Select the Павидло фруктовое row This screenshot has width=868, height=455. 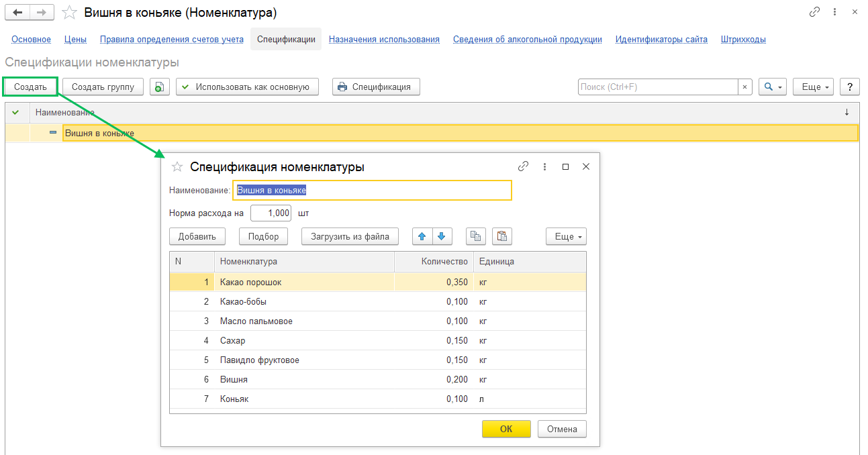pyautogui.click(x=378, y=360)
